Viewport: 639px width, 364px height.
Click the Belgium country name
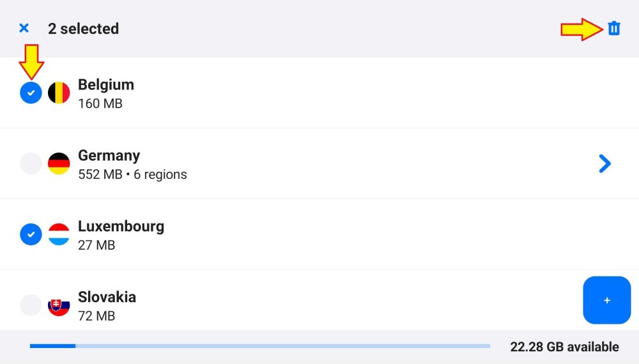click(106, 85)
